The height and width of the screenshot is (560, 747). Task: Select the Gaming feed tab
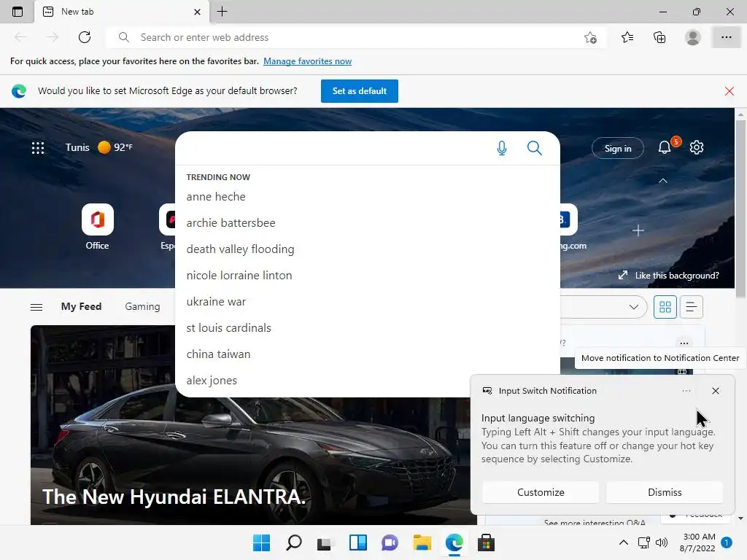pos(142,307)
